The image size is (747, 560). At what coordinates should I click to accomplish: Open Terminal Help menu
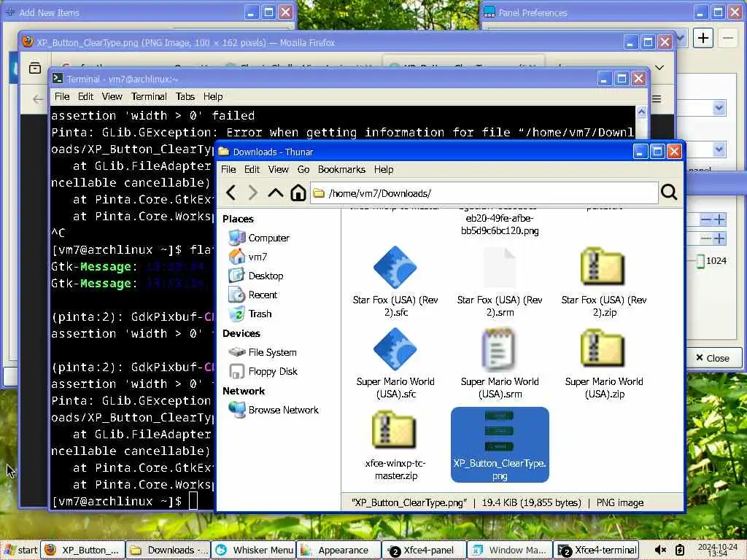[x=213, y=97]
